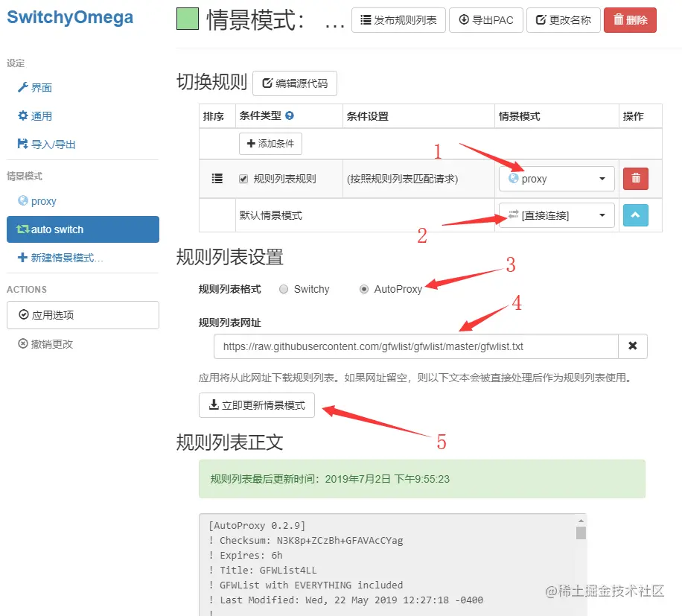
Task: Open 编辑源代码 source editor
Action: coord(295,83)
